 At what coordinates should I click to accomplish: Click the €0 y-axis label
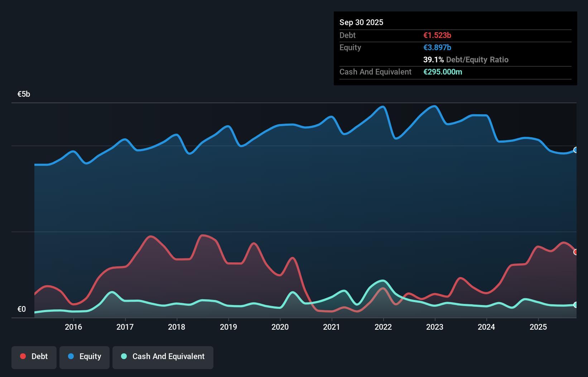click(21, 309)
